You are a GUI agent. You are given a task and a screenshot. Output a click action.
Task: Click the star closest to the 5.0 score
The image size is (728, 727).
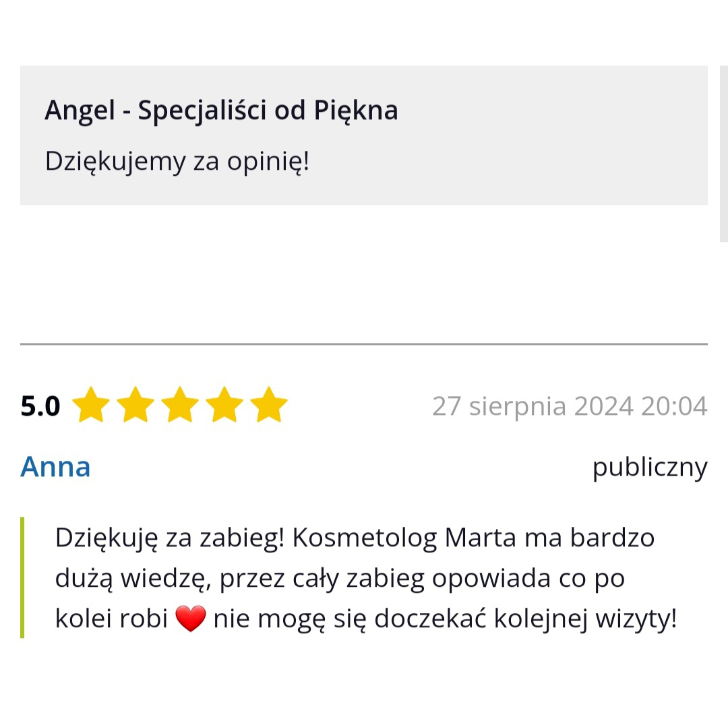click(x=92, y=404)
